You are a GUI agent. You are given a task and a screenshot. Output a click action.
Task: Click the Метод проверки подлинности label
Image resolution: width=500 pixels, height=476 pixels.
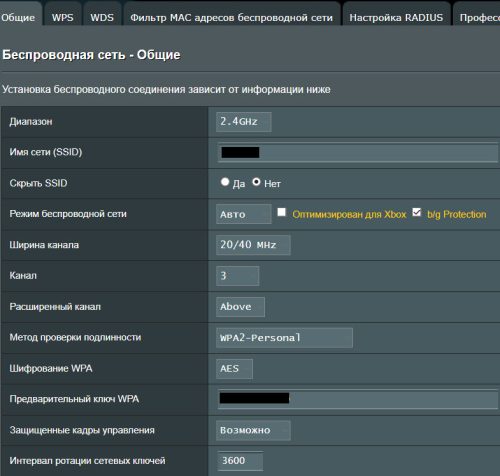(x=75, y=337)
